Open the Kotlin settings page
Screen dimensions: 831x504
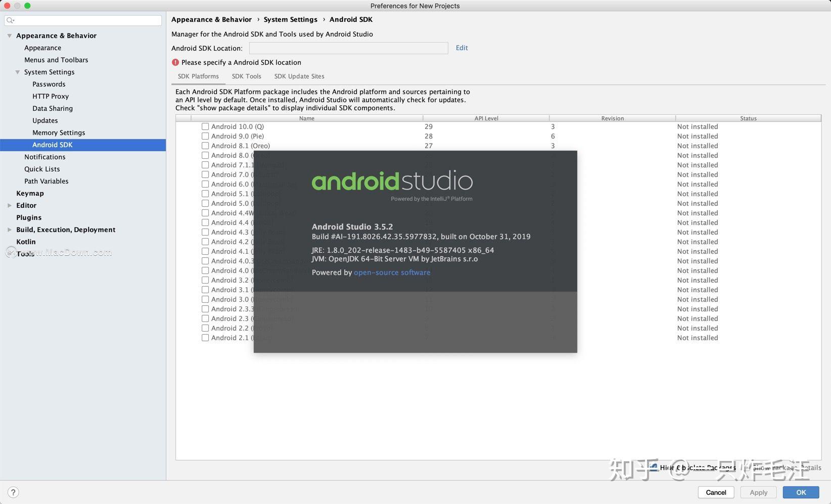click(26, 242)
